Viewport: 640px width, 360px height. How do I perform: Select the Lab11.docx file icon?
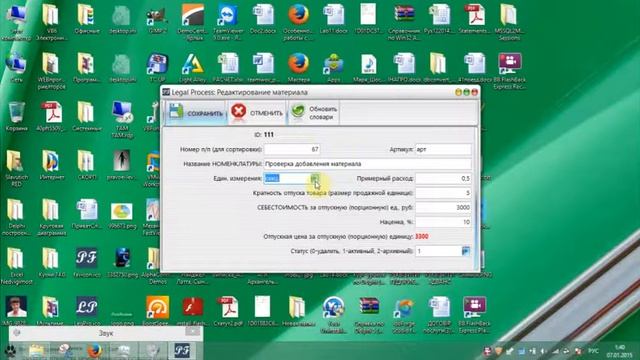click(333, 20)
